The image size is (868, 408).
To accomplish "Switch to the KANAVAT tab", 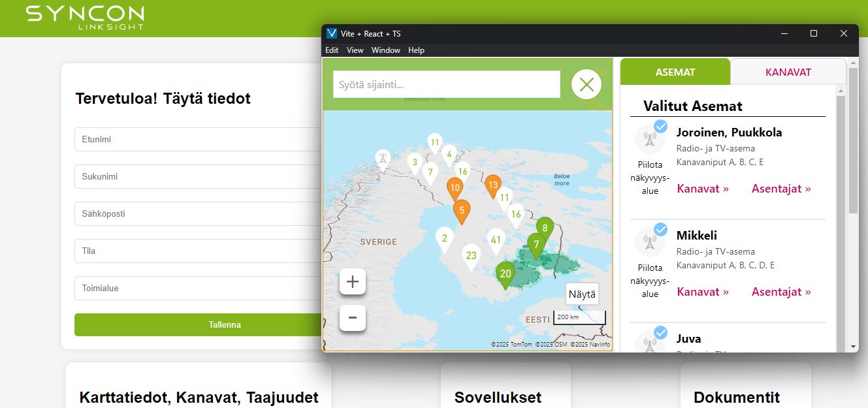I will click(x=788, y=72).
